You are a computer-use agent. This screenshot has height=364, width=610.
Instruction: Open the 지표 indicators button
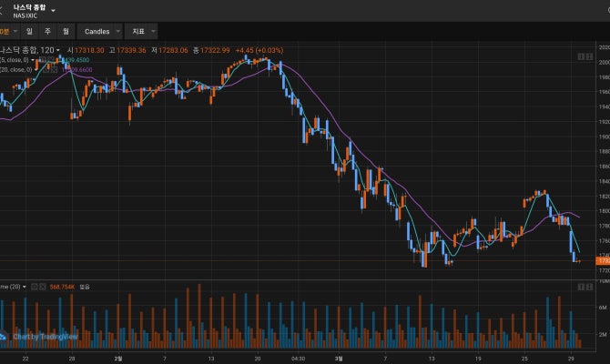[138, 30]
